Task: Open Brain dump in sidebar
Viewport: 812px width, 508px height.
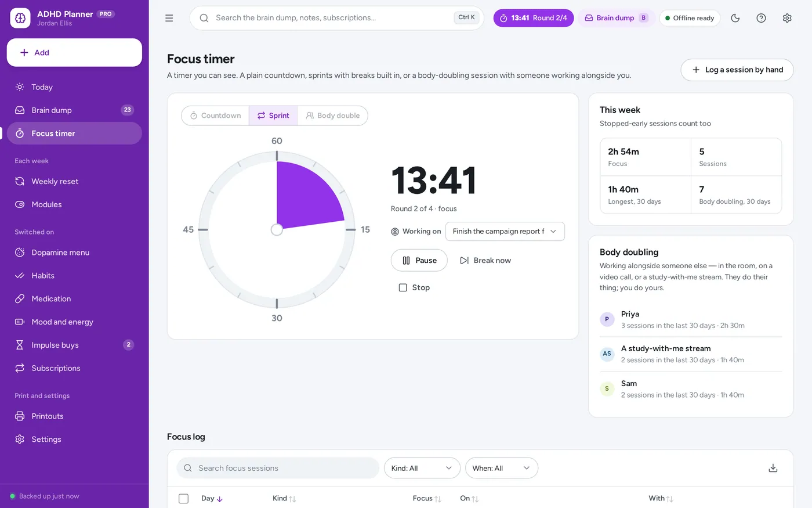Action: 74,110
